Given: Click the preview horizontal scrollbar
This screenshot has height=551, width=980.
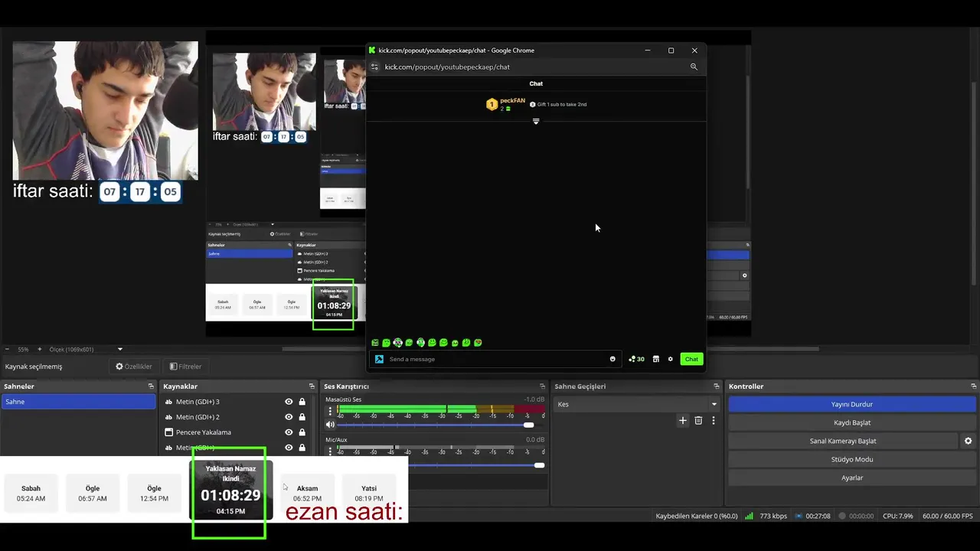Looking at the screenshot, I should point(550,349).
